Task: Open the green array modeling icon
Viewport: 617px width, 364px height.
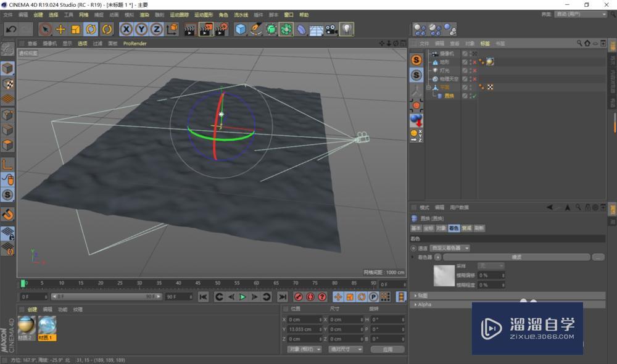Action: (286, 29)
